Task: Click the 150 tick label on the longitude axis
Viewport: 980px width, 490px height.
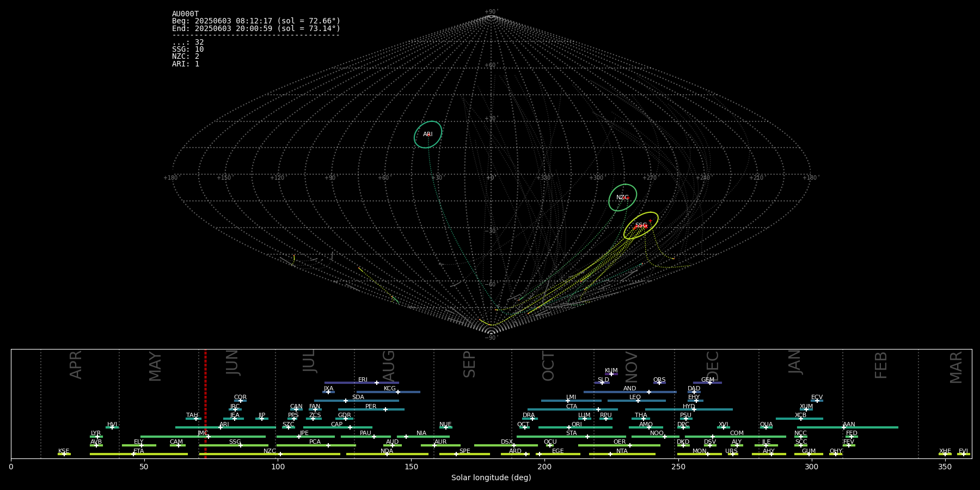Action: [411, 467]
